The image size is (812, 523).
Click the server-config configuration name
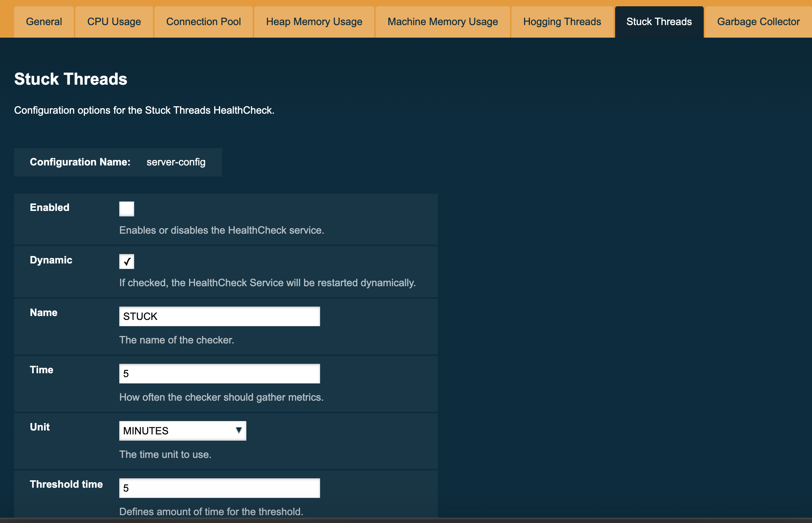click(x=175, y=162)
